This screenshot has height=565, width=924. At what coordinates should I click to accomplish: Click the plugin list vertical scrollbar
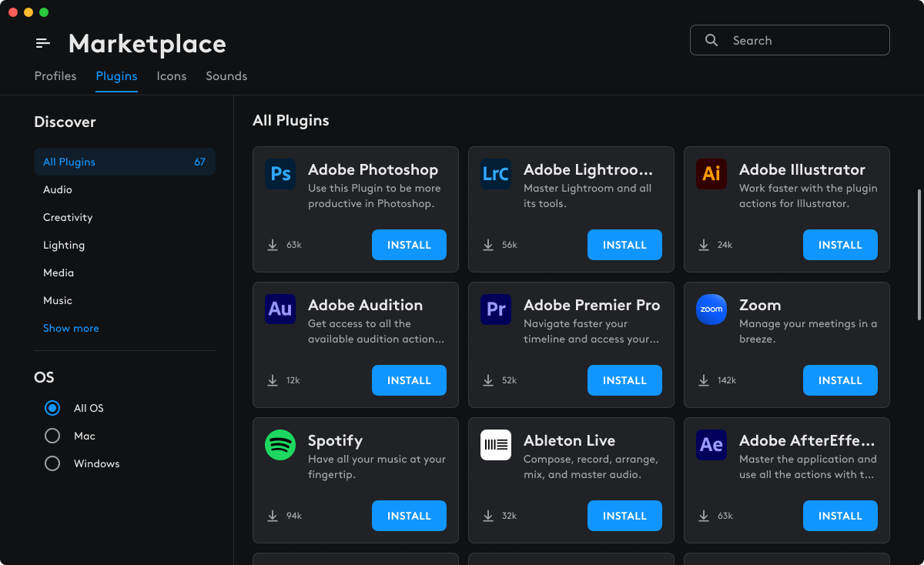pos(919,254)
